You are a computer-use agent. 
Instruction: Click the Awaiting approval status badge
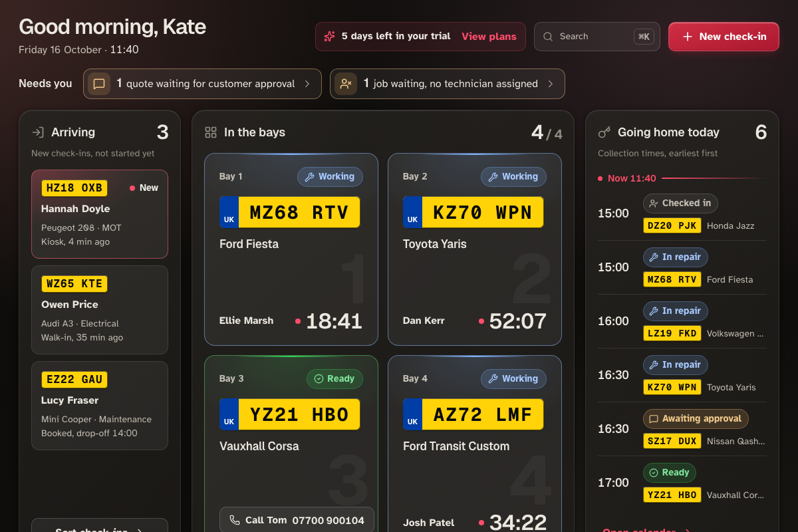coord(696,419)
